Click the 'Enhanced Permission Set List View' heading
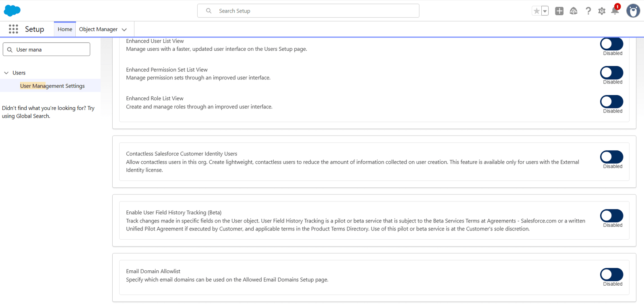Viewport: 644px width, 307px height. click(167, 70)
